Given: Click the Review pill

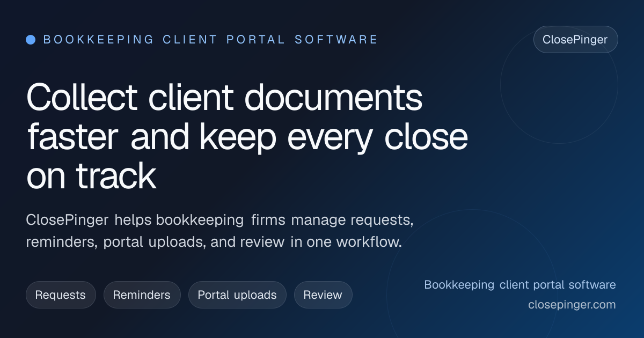Looking at the screenshot, I should (x=323, y=295).
